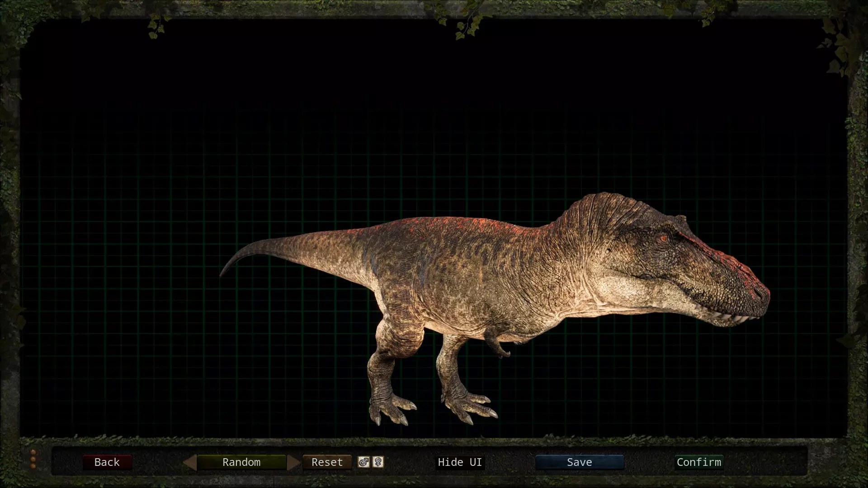868x488 pixels.
Task: Reset the dinosaur skin
Action: [x=327, y=462]
